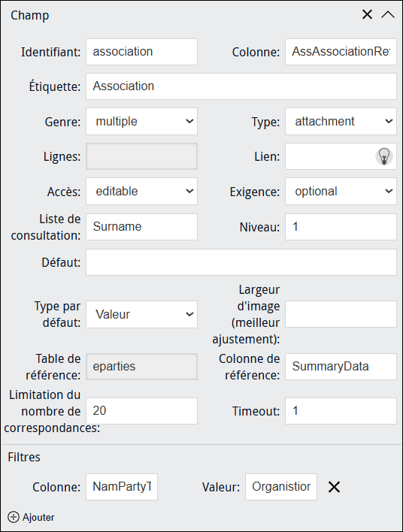The height and width of the screenshot is (532, 403).
Task: Open the Accès dropdown showing editable
Action: [x=141, y=192]
